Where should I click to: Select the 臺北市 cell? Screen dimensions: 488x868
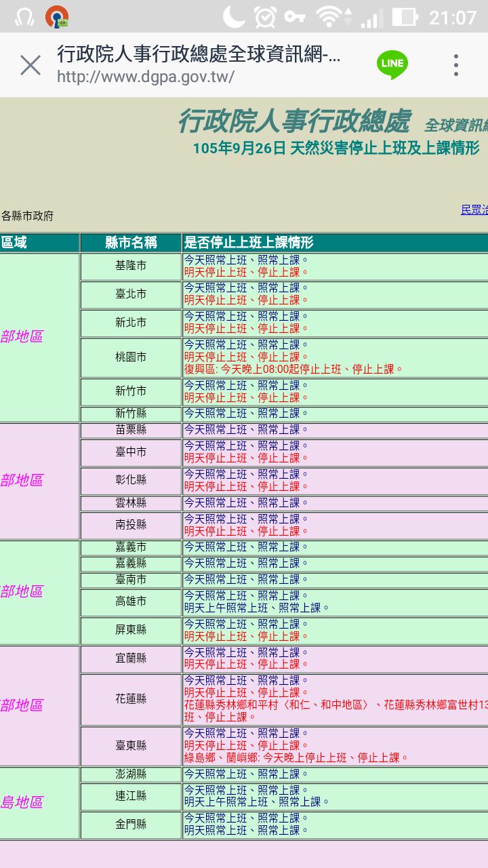click(131, 294)
